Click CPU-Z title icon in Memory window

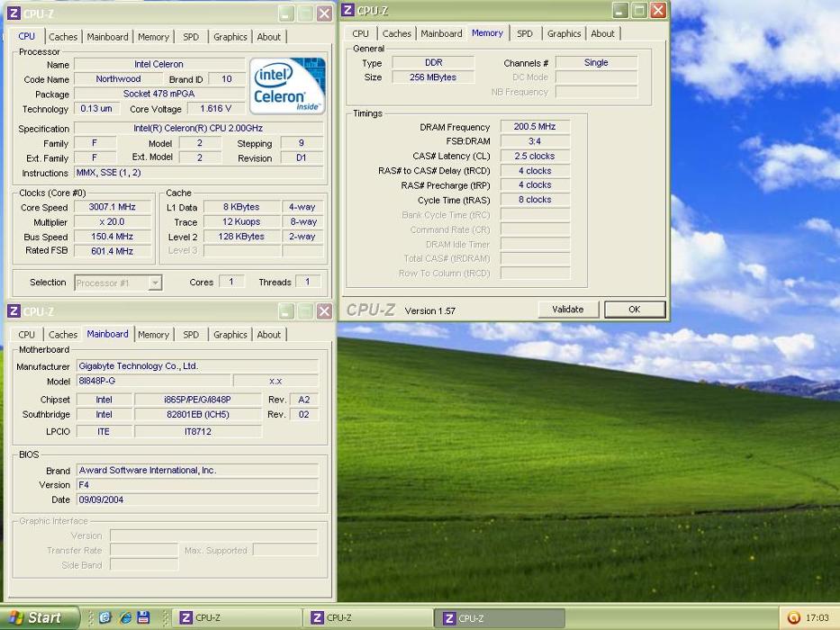tap(348, 10)
